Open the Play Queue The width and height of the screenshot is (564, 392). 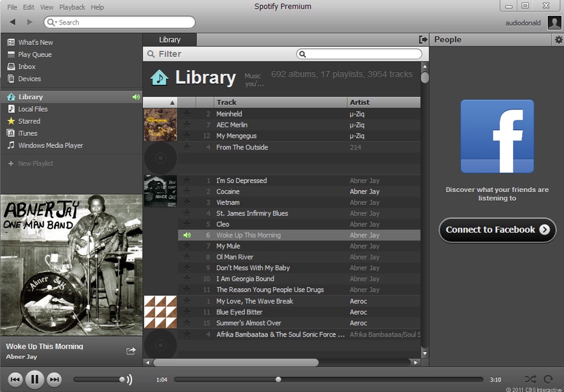coord(35,55)
